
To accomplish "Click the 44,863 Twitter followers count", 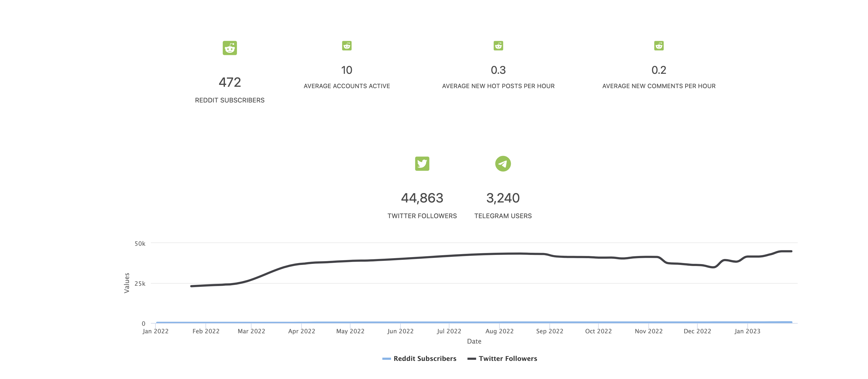I will click(x=422, y=198).
